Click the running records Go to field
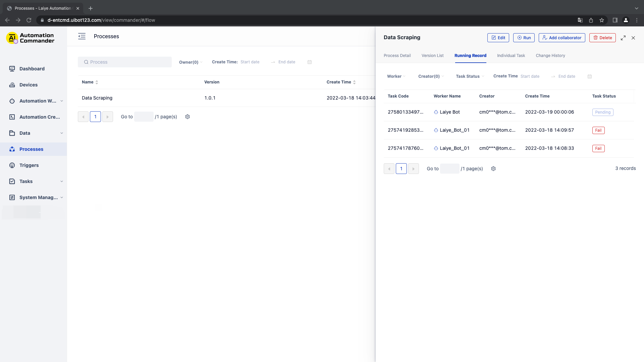 pyautogui.click(x=450, y=169)
